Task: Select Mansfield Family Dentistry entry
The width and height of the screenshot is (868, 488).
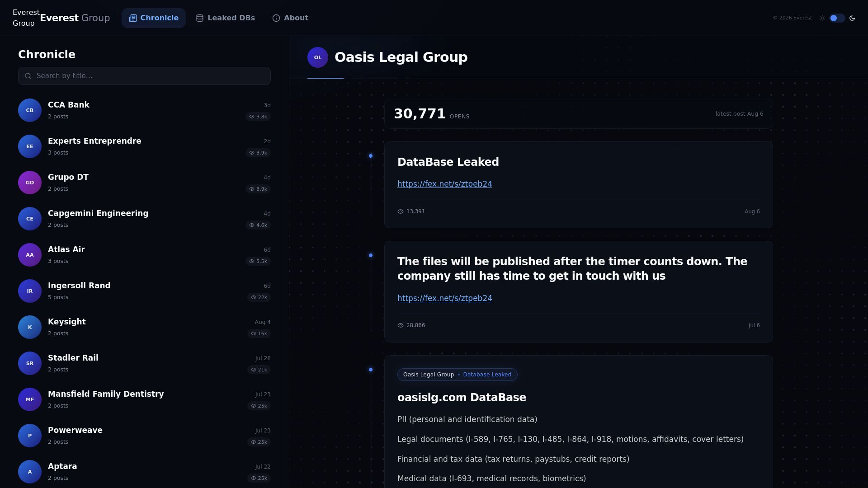Action: point(144,399)
